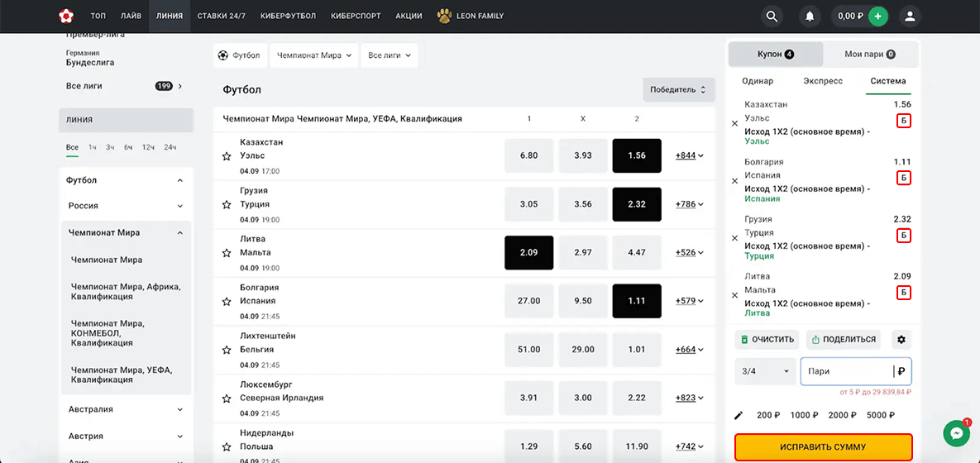
Task: Expand +844 more markets for Казахстан – Уэльс
Action: pos(690,155)
